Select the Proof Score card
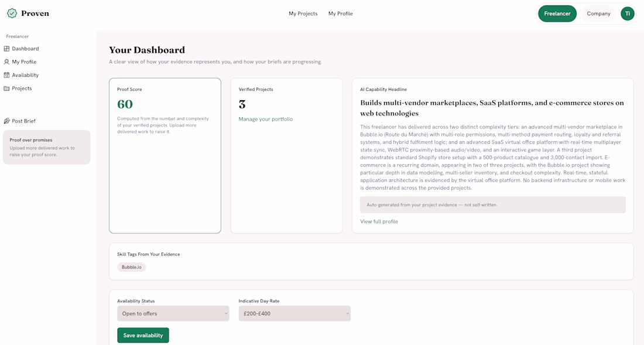The image size is (644, 345). pos(165,156)
